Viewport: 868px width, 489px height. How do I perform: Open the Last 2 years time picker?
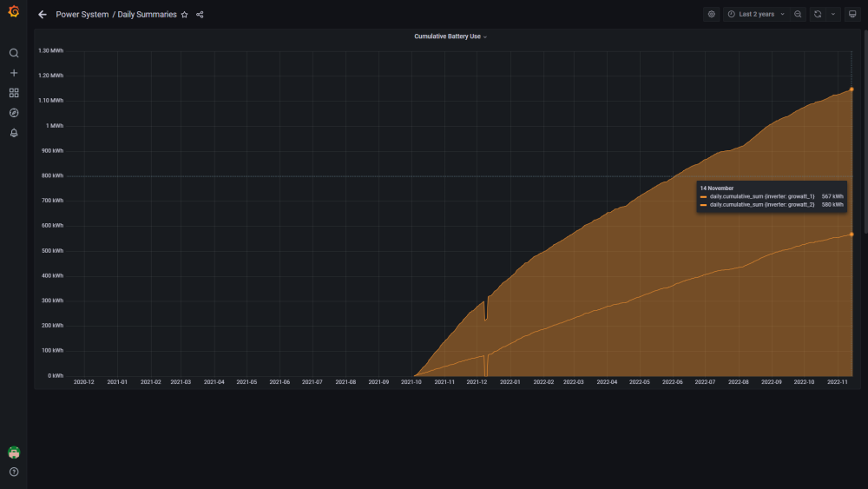(756, 15)
